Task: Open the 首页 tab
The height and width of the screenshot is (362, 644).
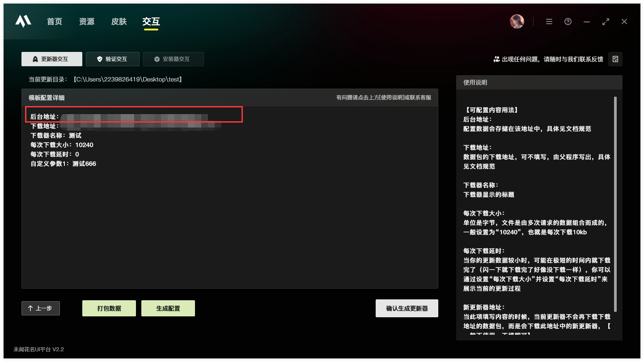Action: 55,21
